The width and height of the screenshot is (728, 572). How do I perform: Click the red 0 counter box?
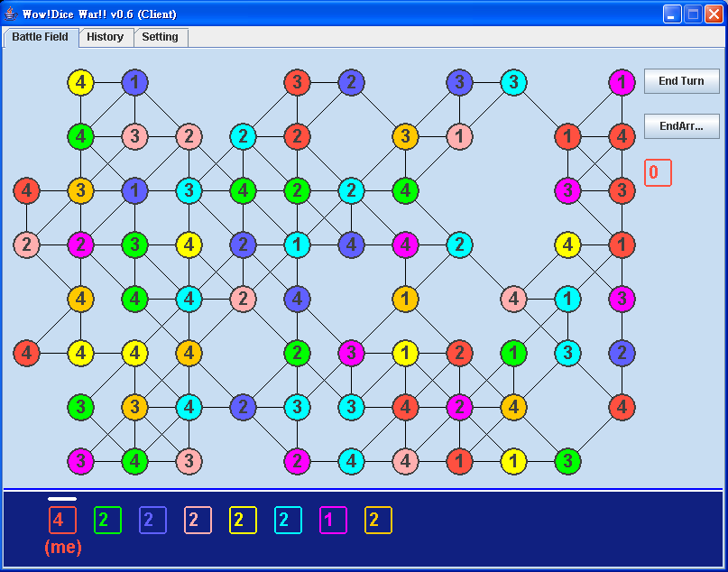pos(658,172)
